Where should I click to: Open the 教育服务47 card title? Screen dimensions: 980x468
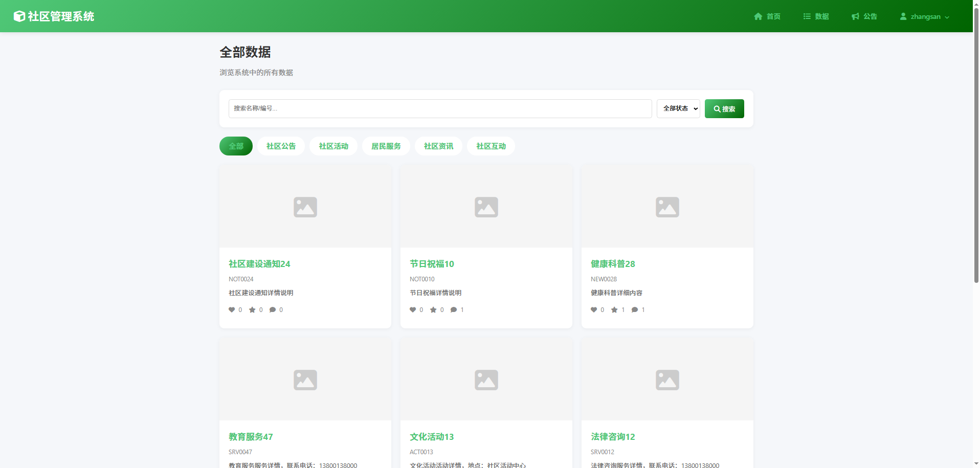(251, 437)
